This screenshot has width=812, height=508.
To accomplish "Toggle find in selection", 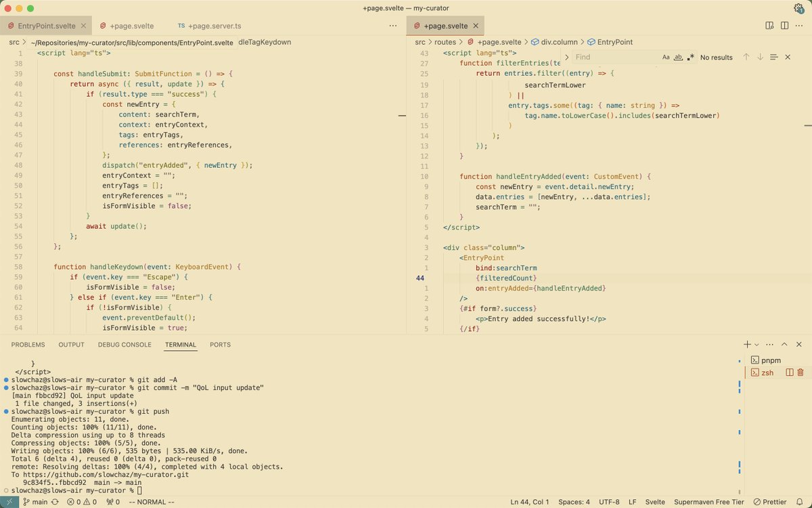I will point(774,57).
